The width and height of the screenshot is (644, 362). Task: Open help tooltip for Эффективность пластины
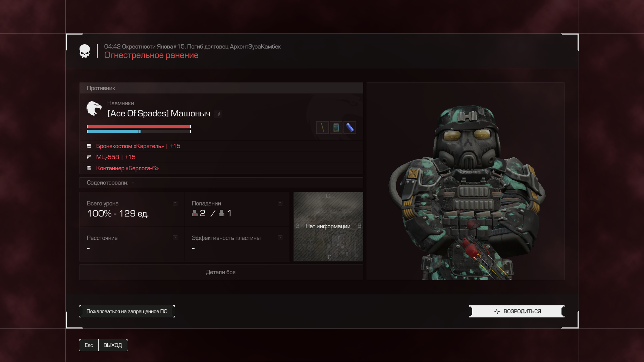[x=280, y=238]
